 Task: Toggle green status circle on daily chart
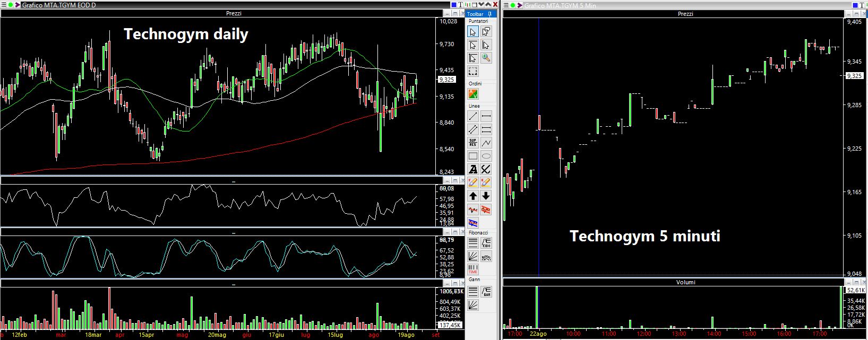11,5
